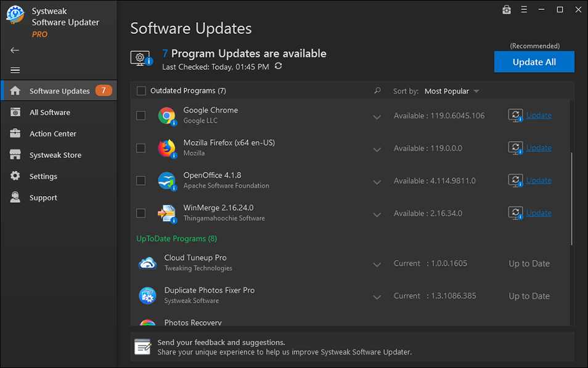Expand details for Cloud Tuneup Pro
Screen dimensions: 588x368
click(x=377, y=264)
